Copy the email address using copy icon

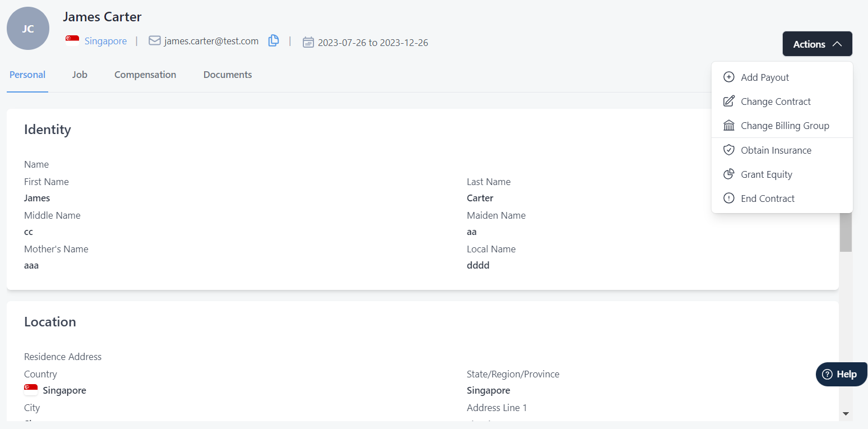(274, 41)
